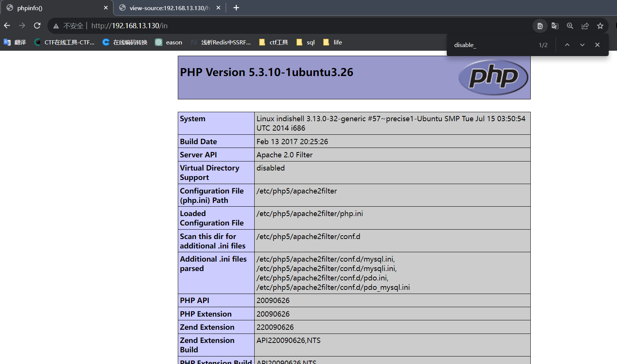Open a new browser tab
The height and width of the screenshot is (364, 617).
[x=236, y=8]
